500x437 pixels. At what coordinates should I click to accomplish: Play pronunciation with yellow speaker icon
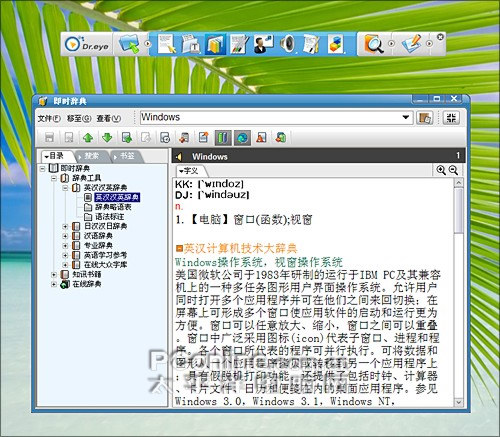click(179, 156)
